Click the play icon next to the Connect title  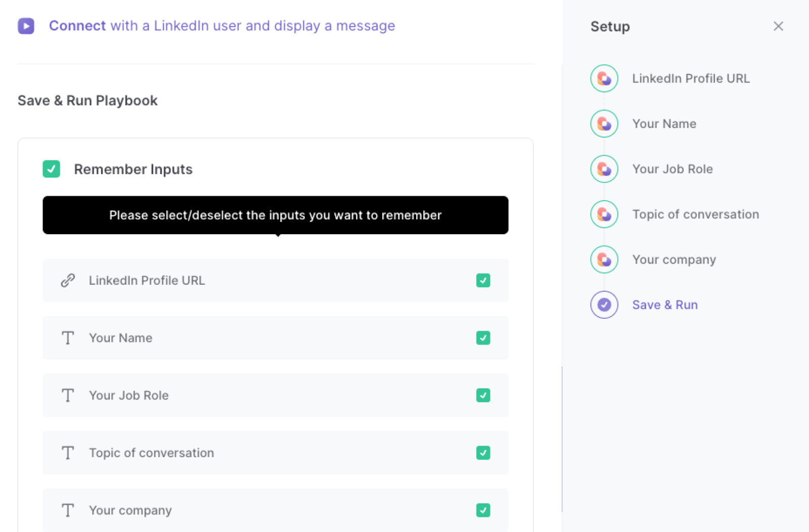pyautogui.click(x=26, y=26)
